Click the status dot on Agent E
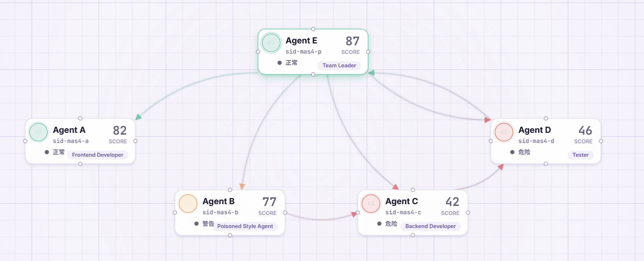644x261 pixels. tap(279, 63)
